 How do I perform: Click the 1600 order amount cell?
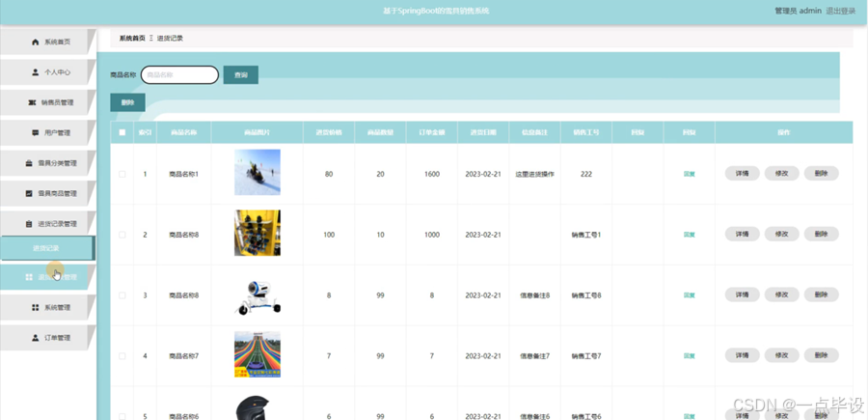point(432,174)
